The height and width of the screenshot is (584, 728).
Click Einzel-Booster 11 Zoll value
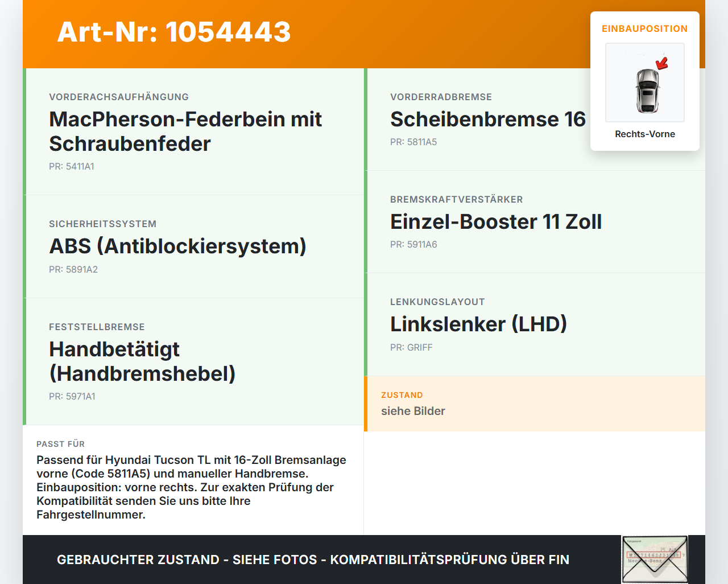496,222
